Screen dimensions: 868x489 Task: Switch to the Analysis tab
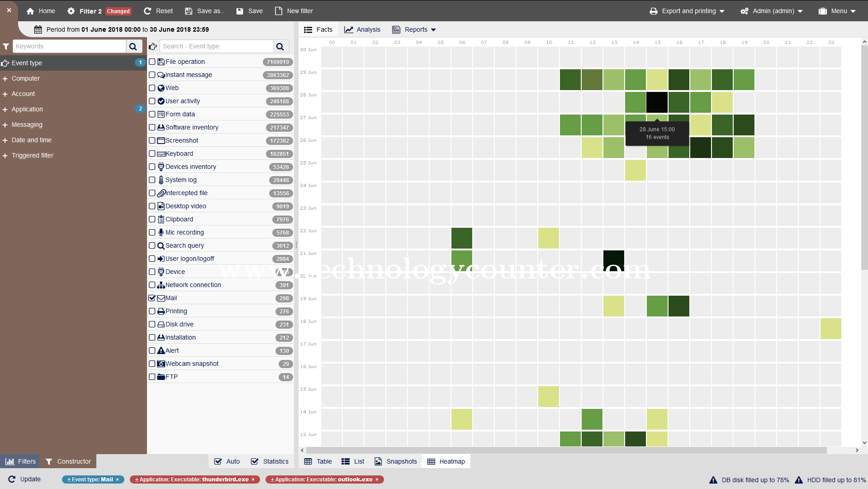[x=362, y=29]
